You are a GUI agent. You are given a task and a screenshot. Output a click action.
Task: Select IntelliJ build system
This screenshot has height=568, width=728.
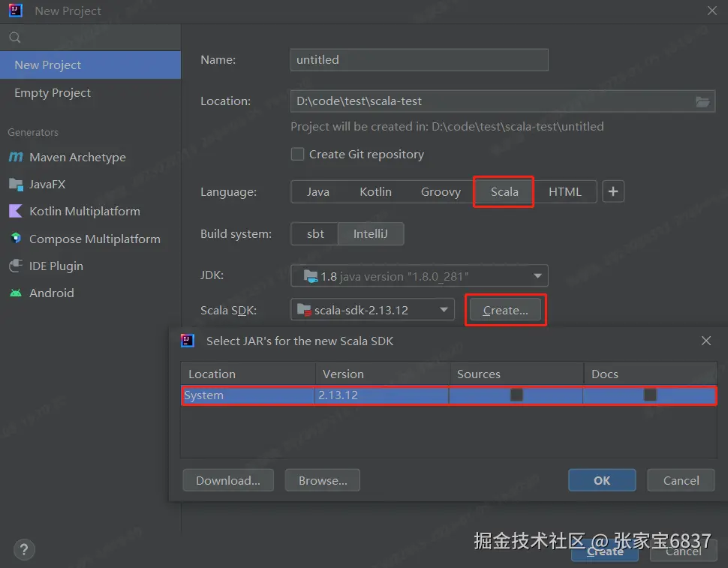(x=371, y=234)
